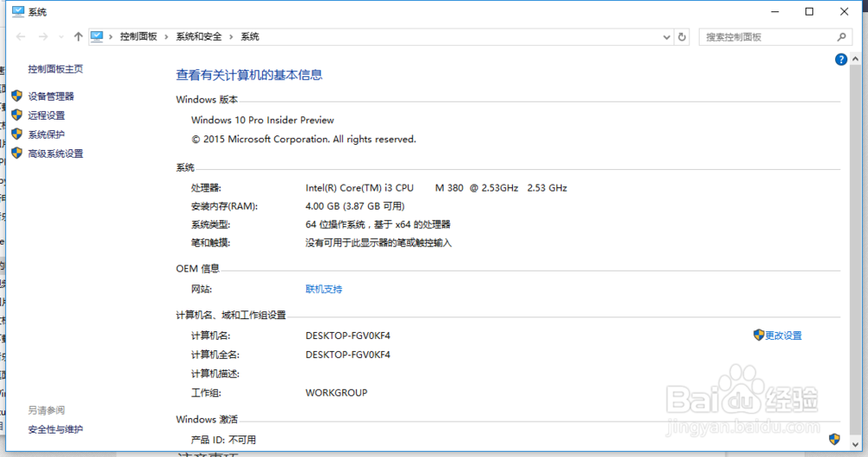The width and height of the screenshot is (868, 457).
Task: Open recent locations dropdown arrow
Action: point(61,37)
